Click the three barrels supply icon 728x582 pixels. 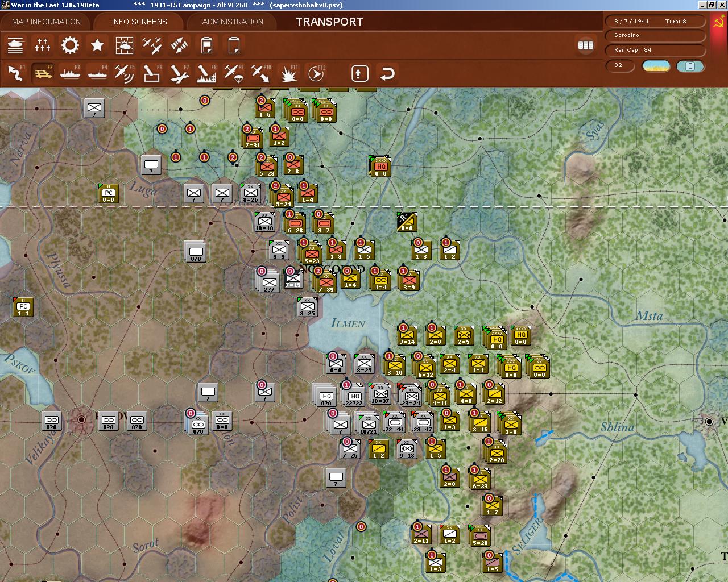click(586, 45)
